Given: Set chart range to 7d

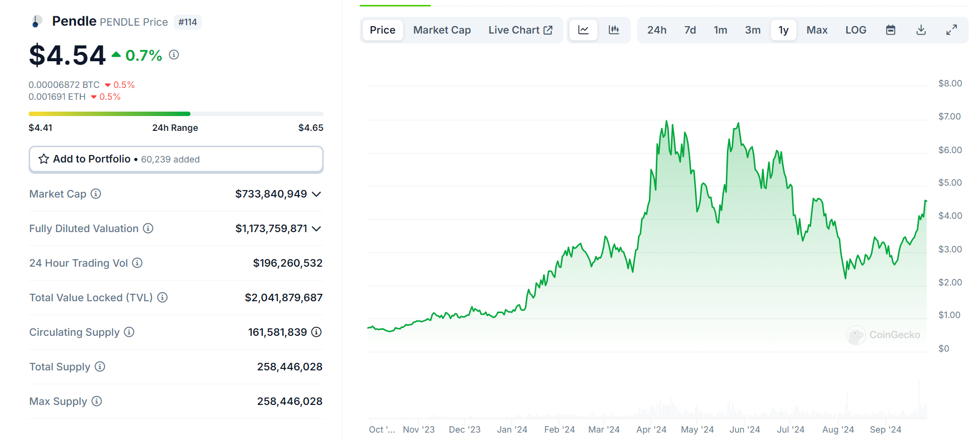Looking at the screenshot, I should point(690,30).
